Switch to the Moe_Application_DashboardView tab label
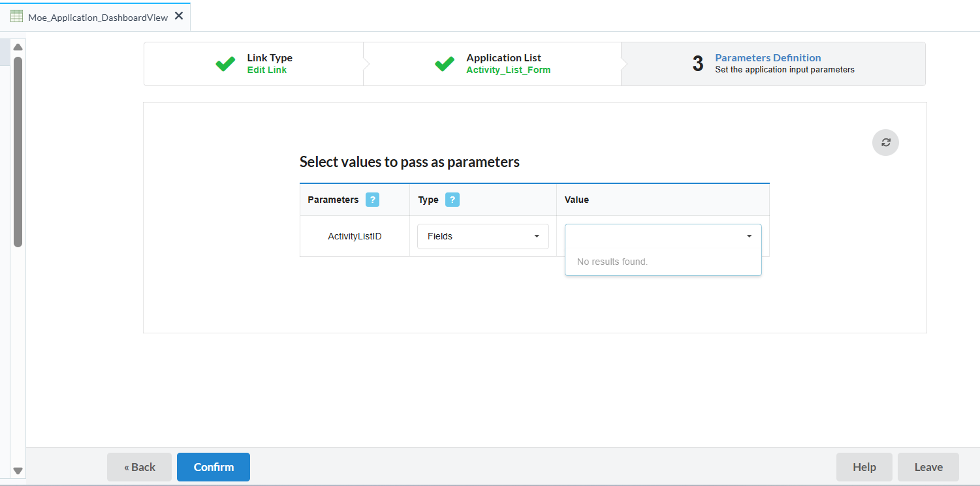 98,18
